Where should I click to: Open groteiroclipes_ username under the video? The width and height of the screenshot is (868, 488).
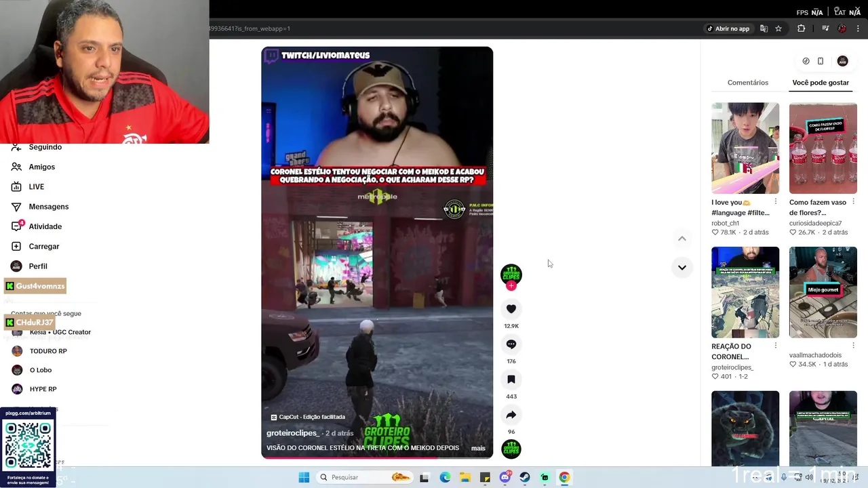point(293,433)
